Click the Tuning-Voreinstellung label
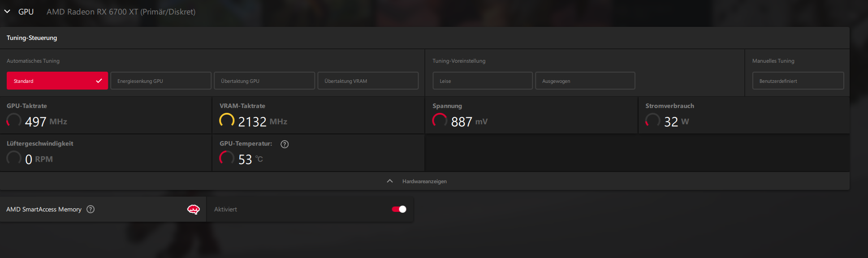 click(x=459, y=61)
